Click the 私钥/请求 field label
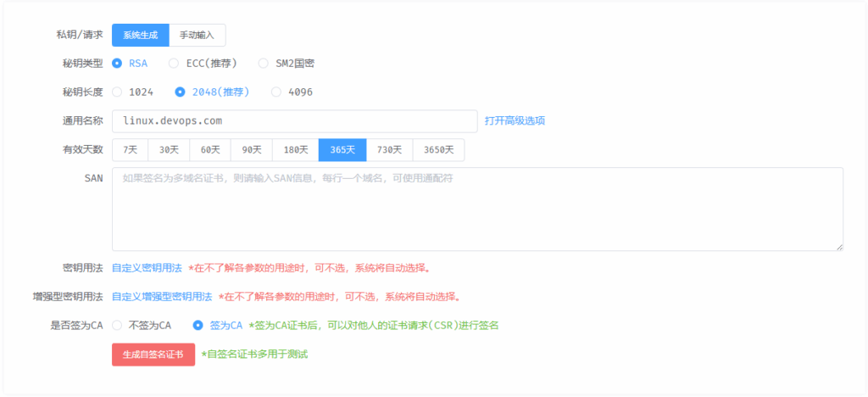The image size is (868, 397). (x=79, y=34)
